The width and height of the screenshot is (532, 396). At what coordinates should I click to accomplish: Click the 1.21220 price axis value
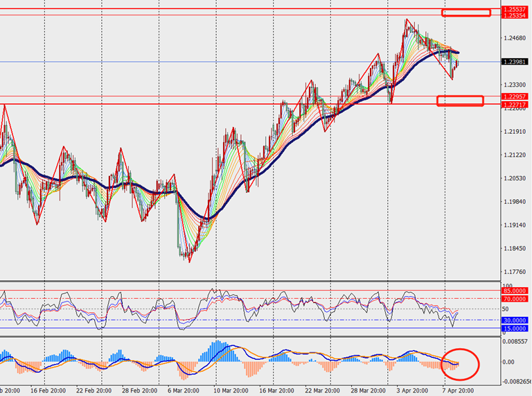pos(515,155)
